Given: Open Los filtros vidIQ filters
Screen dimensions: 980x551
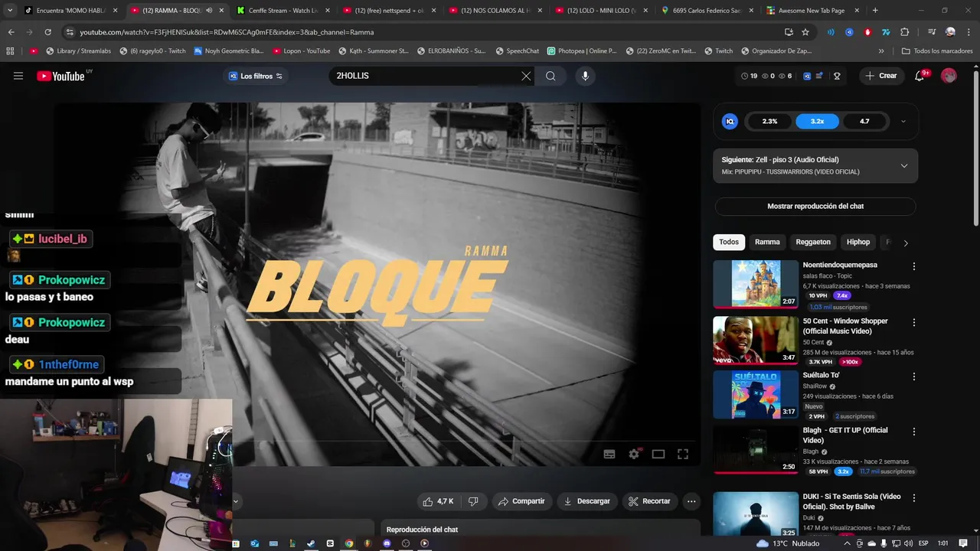Looking at the screenshot, I should [x=256, y=76].
